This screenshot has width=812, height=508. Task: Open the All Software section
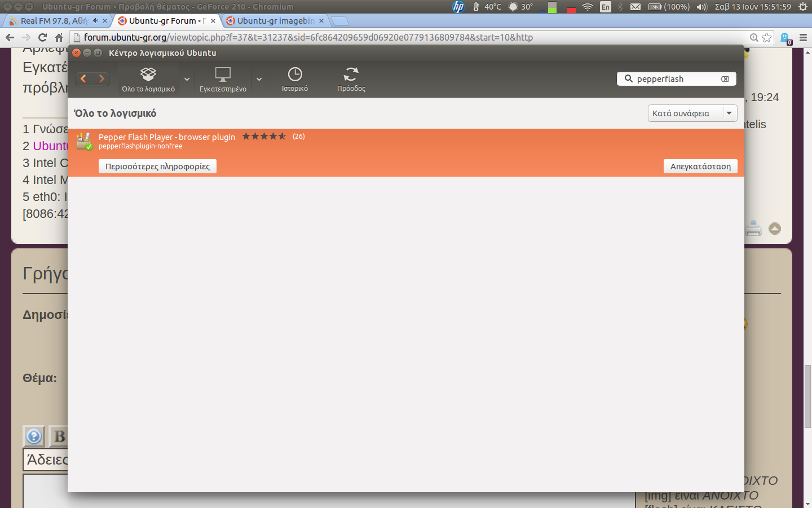pos(148,80)
